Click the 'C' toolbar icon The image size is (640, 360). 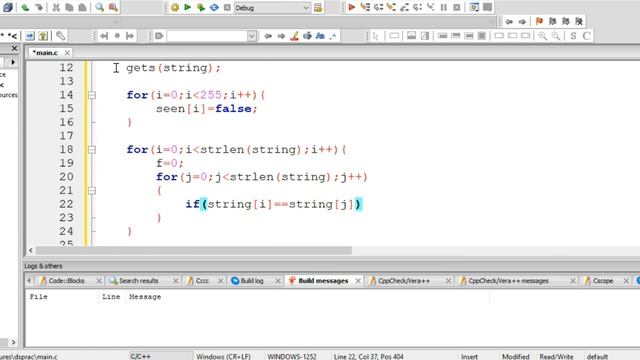587,36
